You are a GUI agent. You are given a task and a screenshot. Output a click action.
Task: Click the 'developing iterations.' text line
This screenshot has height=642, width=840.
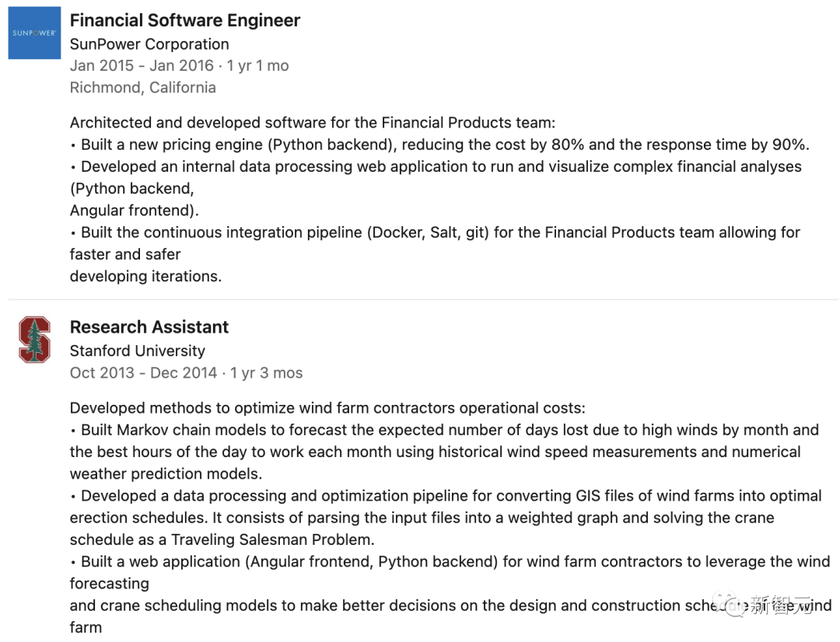(145, 276)
